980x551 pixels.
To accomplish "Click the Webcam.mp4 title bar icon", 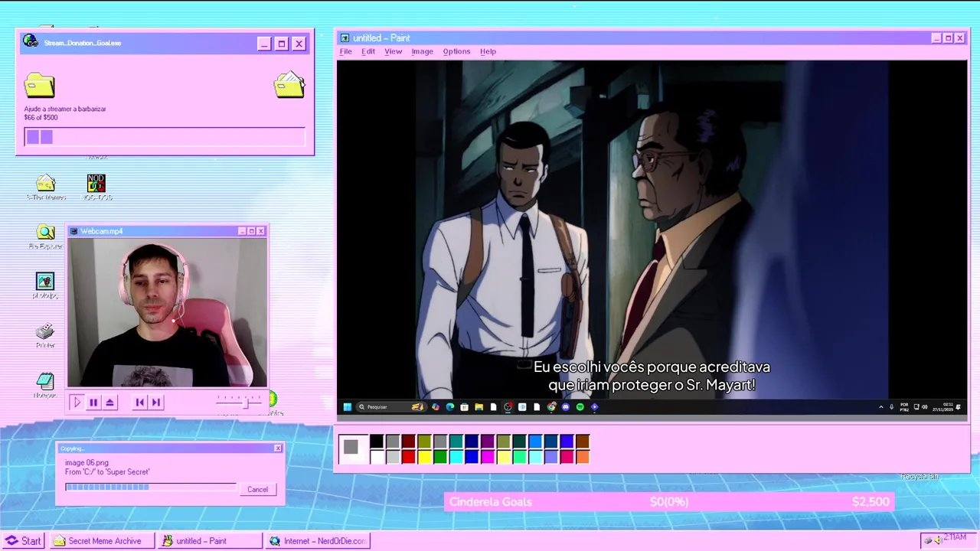I will pyautogui.click(x=74, y=231).
